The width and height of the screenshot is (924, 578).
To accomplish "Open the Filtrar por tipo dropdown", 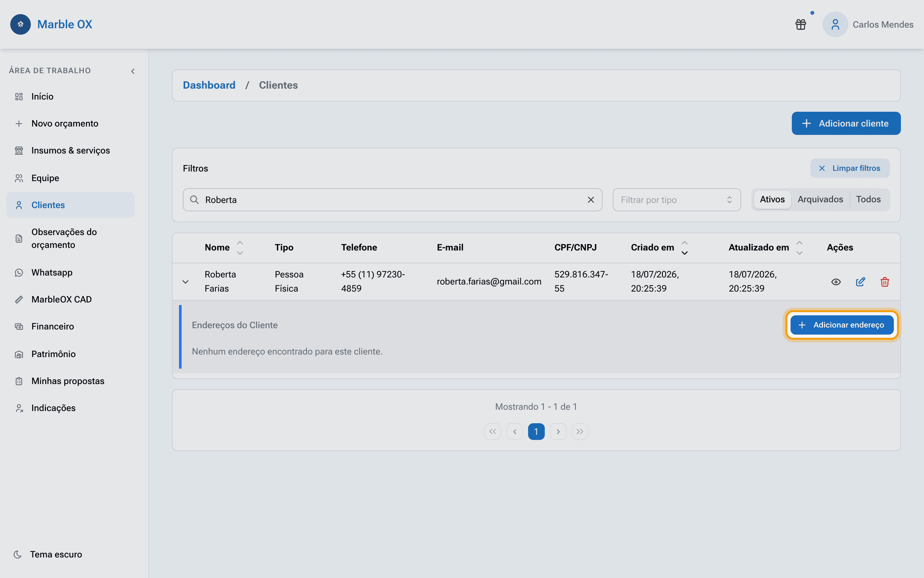I will tap(677, 199).
